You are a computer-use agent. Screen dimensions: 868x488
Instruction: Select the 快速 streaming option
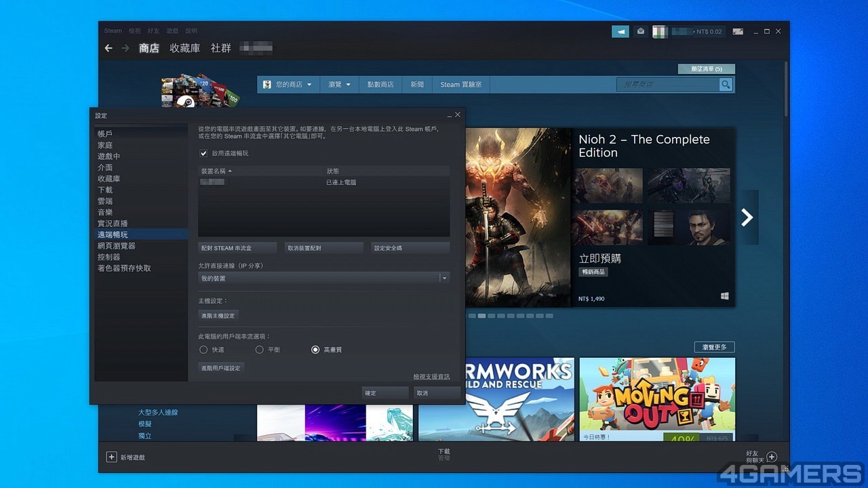(x=203, y=350)
